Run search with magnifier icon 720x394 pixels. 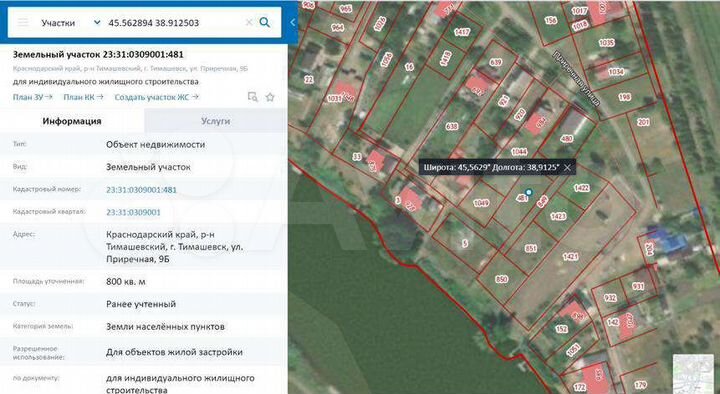point(265,22)
